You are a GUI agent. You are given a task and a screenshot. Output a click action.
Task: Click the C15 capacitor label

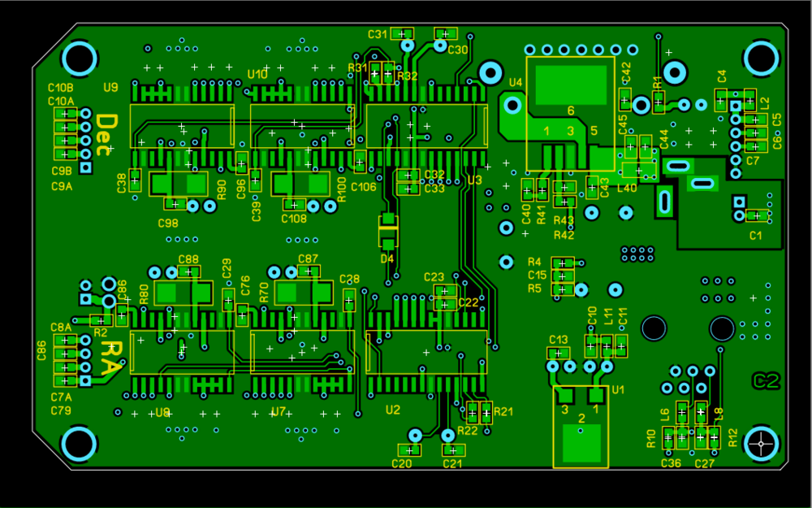pos(537,275)
